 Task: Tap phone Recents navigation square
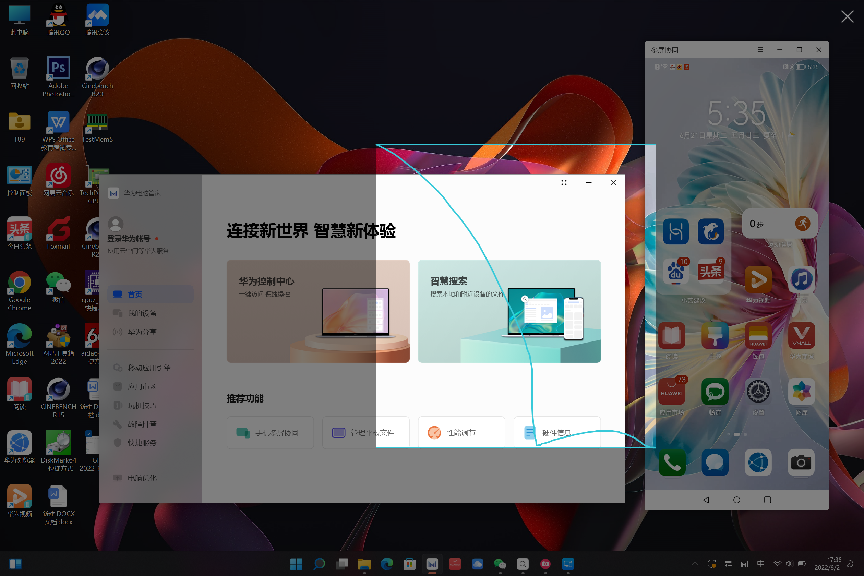(x=767, y=500)
